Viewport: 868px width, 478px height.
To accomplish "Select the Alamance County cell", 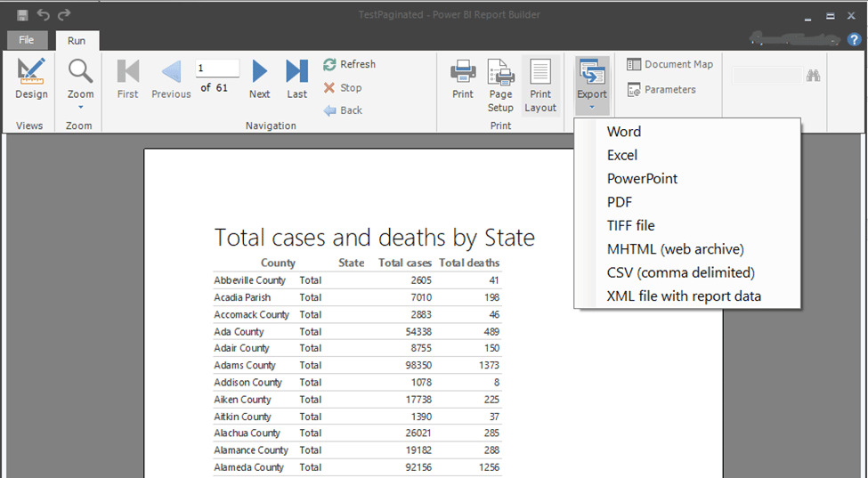I will [x=251, y=450].
